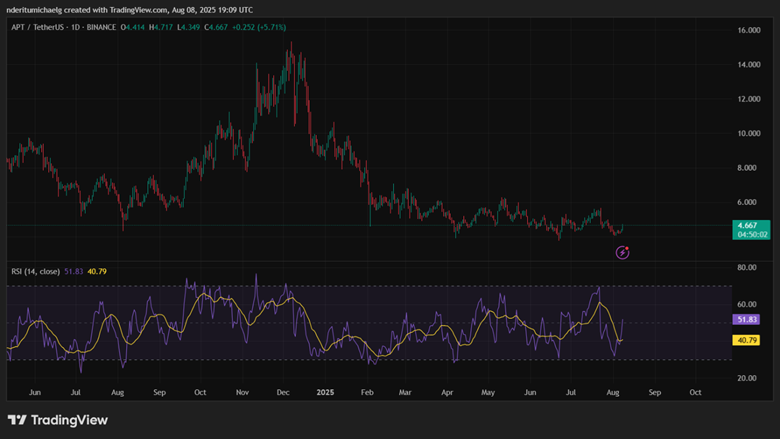780x439 pixels.
Task: Click the 2025 label on time axis
Action: (324, 393)
